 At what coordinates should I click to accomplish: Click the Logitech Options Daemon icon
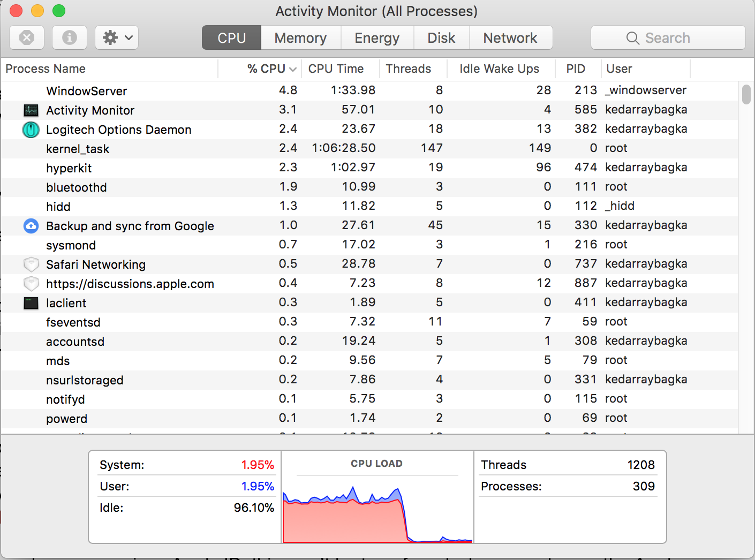click(x=31, y=130)
